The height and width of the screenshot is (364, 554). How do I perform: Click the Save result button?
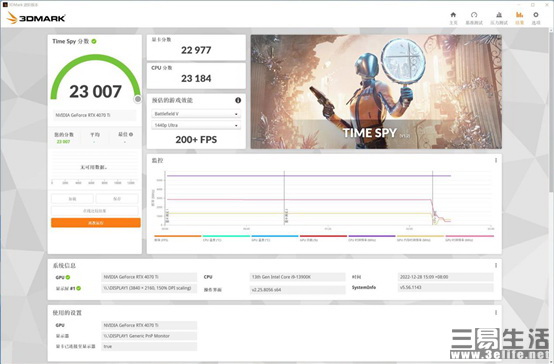[x=117, y=199]
